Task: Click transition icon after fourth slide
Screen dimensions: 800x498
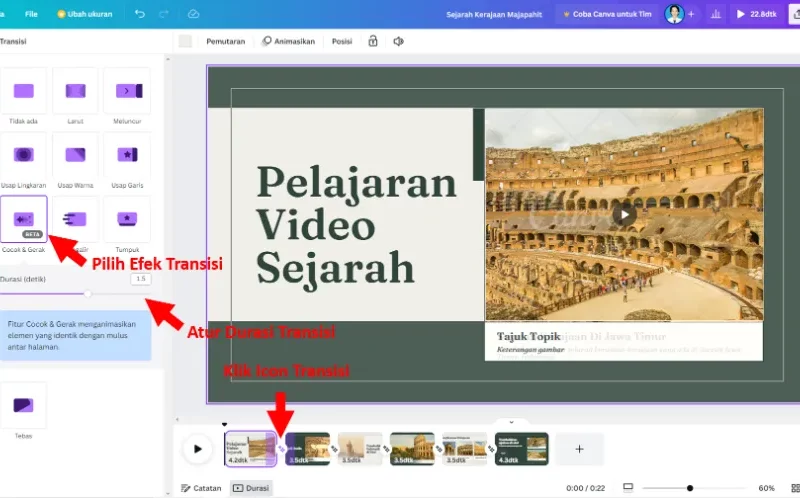Action: [x=439, y=449]
